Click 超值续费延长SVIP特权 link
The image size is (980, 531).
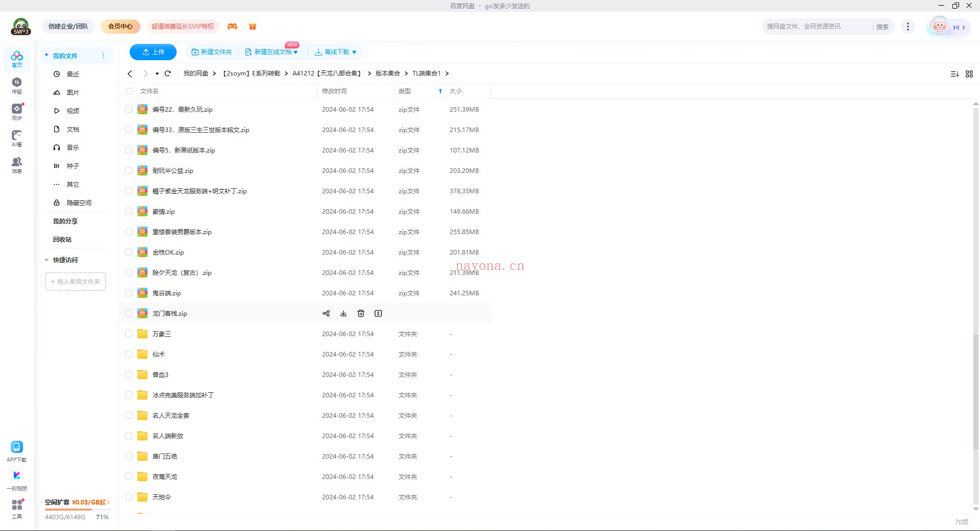(183, 27)
